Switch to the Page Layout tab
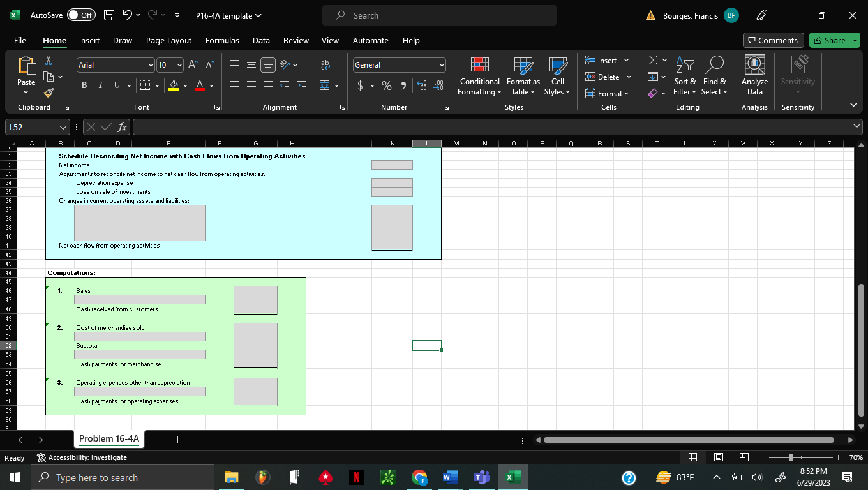 tap(168, 40)
